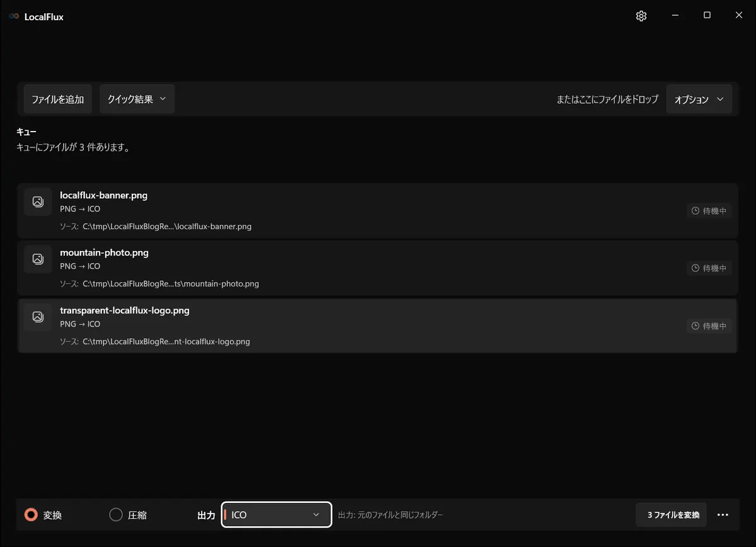Expand the クイック結果 dropdown

[x=137, y=99]
